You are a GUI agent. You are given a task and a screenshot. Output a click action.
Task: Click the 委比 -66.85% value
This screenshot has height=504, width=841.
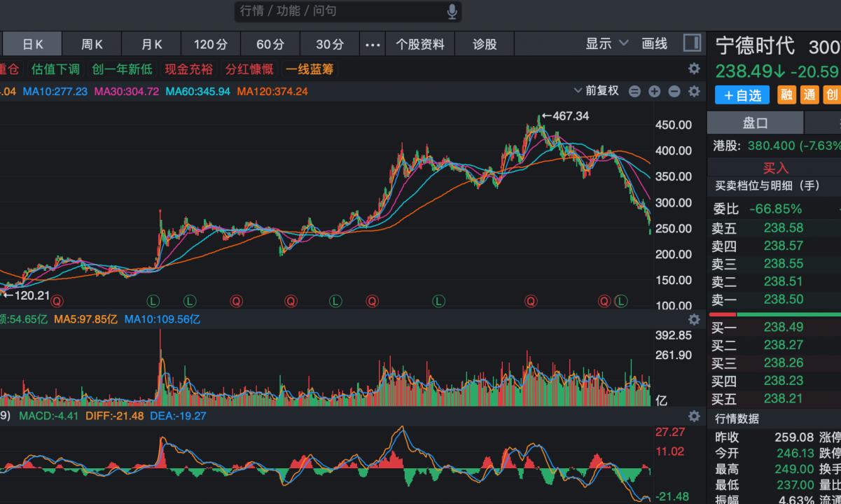(x=775, y=209)
